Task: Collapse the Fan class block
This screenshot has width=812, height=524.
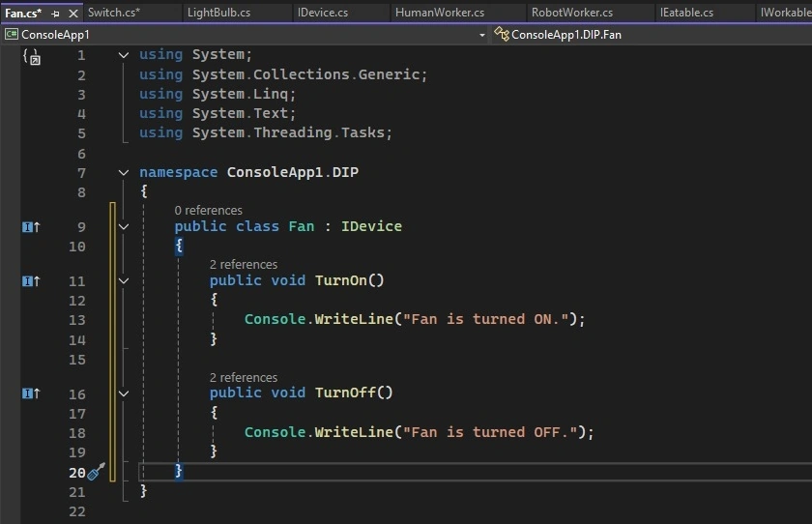Action: 124,227
